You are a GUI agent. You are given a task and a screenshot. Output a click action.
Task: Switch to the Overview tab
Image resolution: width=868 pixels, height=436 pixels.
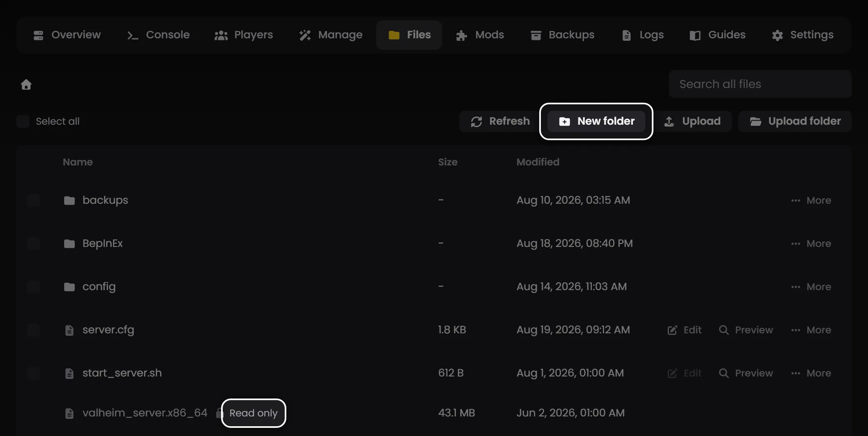tap(67, 35)
